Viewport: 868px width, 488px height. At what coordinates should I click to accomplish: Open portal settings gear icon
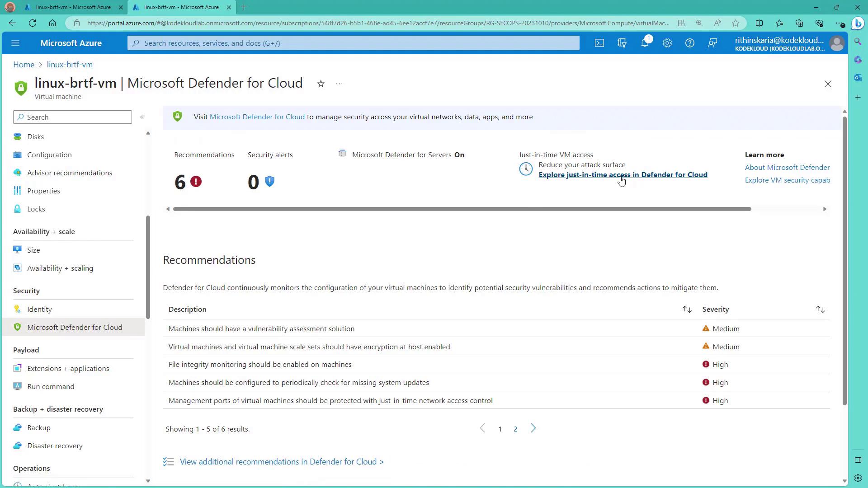coord(667,43)
